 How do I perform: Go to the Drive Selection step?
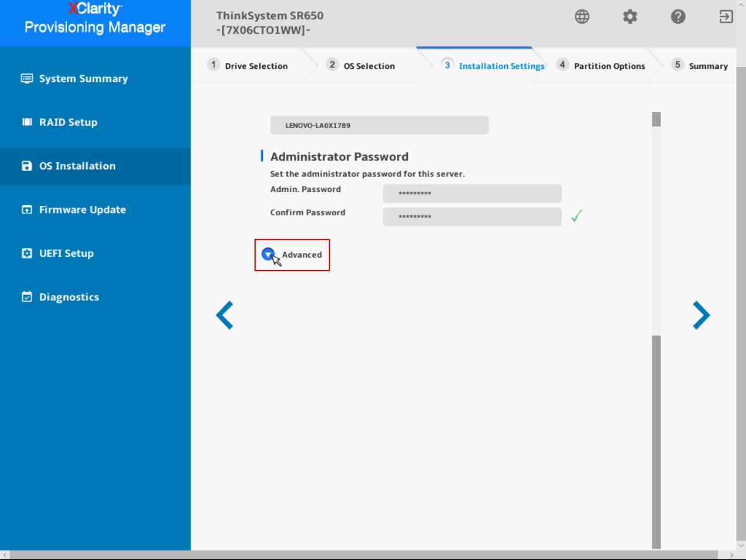248,65
